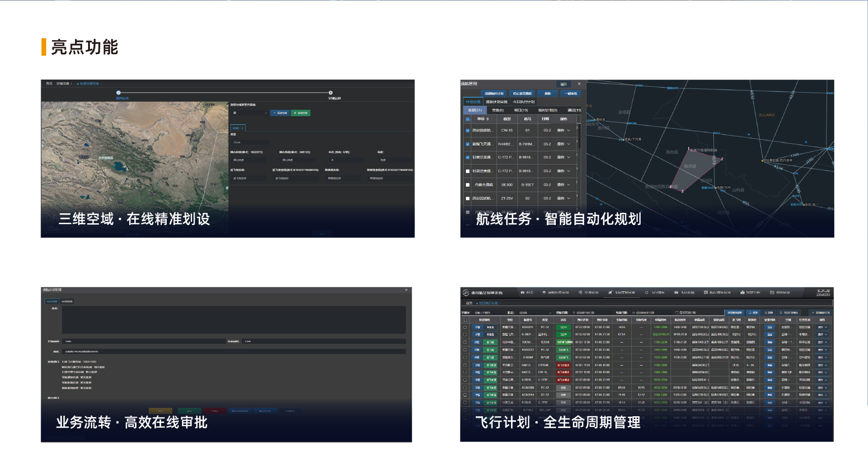Uncheck the CW-15 row checkbox
Viewport: 868px width, 470px height.
(468, 131)
